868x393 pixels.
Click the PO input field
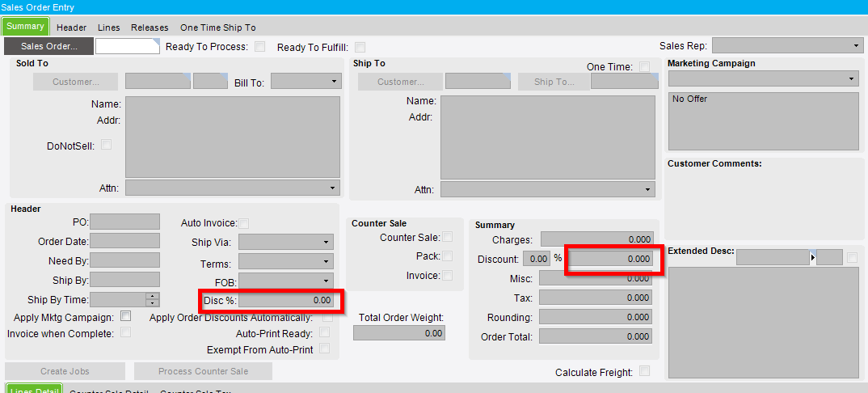point(124,222)
